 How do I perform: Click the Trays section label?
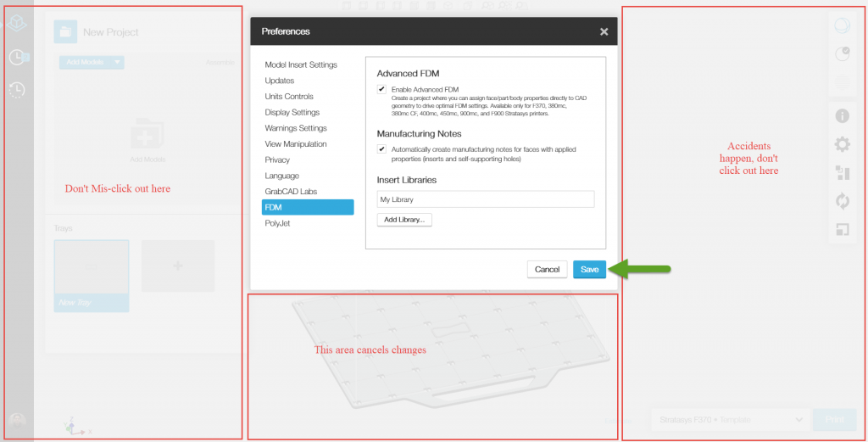pyautogui.click(x=63, y=228)
